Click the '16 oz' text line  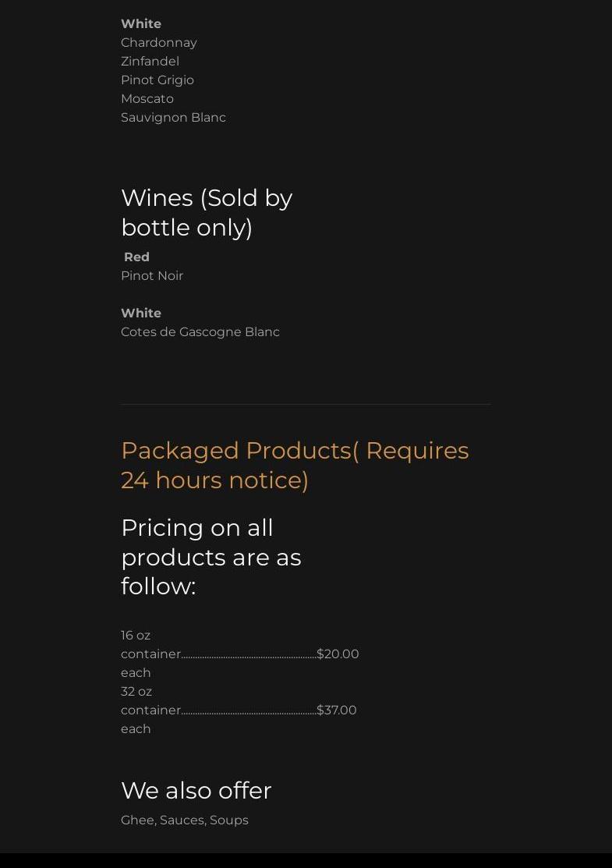[136, 636]
